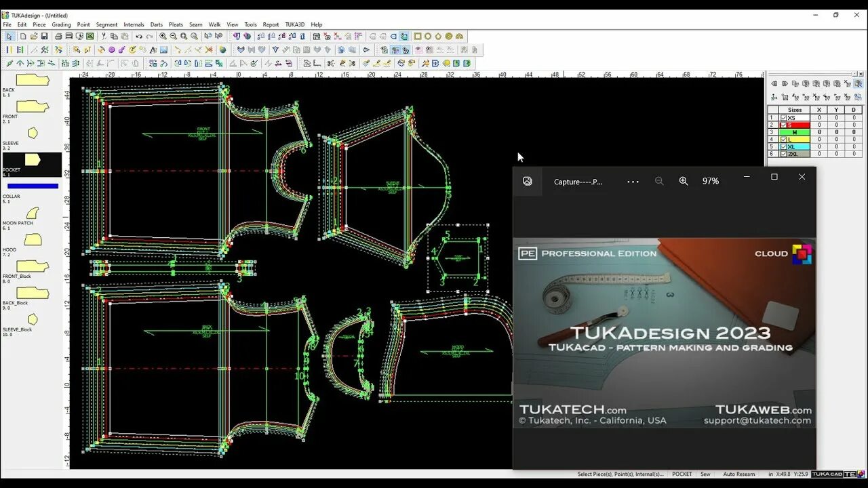This screenshot has height=488, width=868.
Task: Open the Internals menu
Action: 134,24
